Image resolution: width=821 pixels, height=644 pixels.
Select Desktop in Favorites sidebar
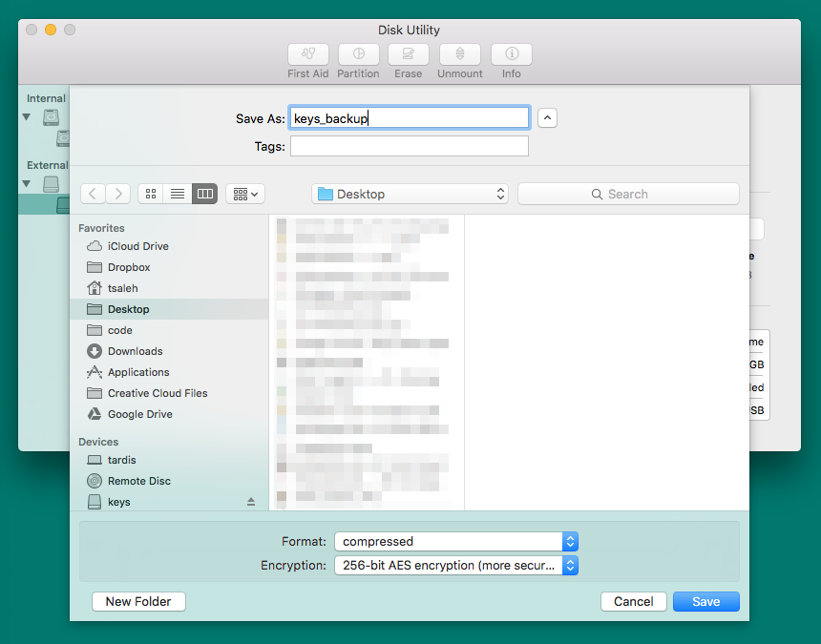169,309
